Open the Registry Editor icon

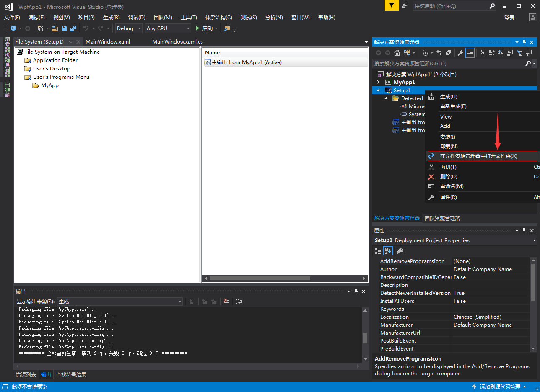[x=491, y=53]
